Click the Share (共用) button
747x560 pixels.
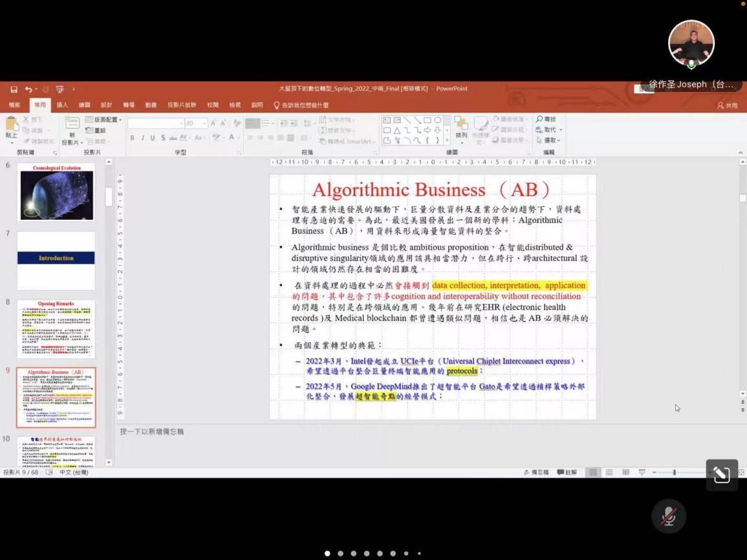coord(728,105)
